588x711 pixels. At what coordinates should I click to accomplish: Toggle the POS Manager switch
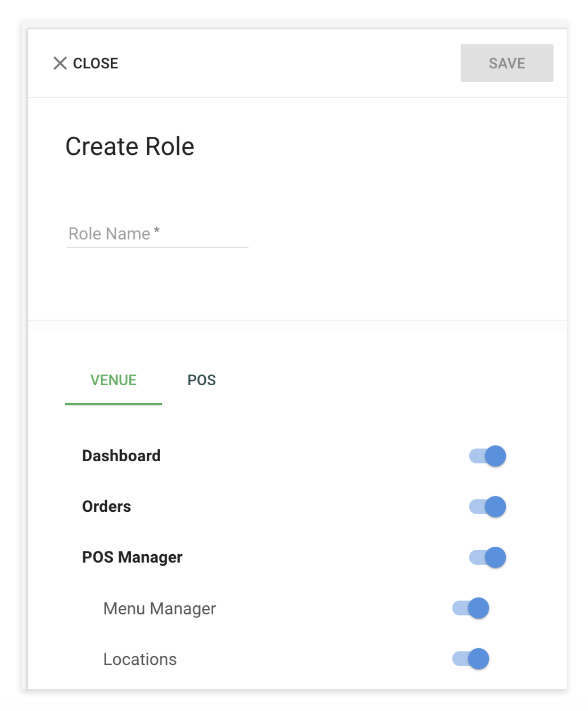(x=487, y=558)
